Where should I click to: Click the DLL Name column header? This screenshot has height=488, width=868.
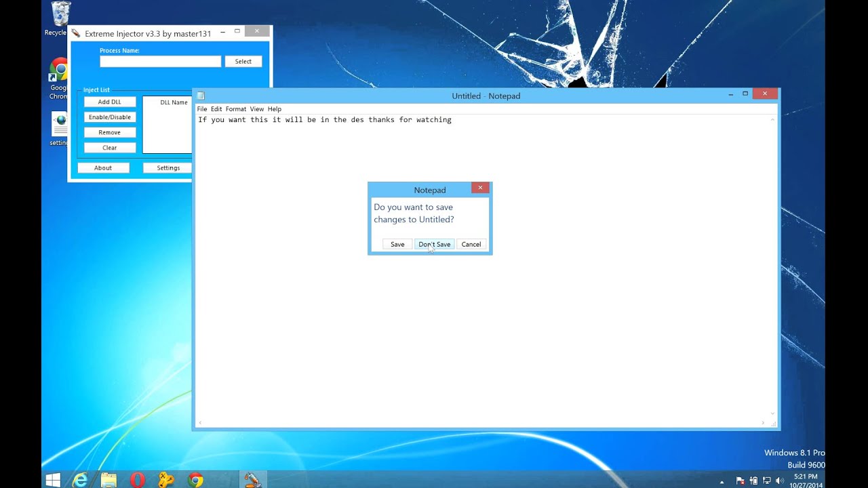[174, 102]
